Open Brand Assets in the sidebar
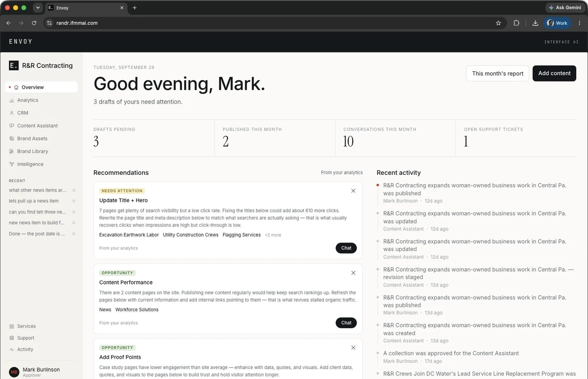Screen dimensions: 588x379 (x=41, y=138)
